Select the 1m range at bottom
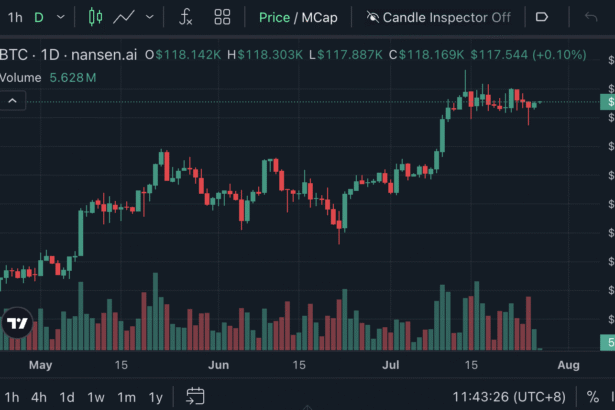The height and width of the screenshot is (410, 615). [x=126, y=396]
